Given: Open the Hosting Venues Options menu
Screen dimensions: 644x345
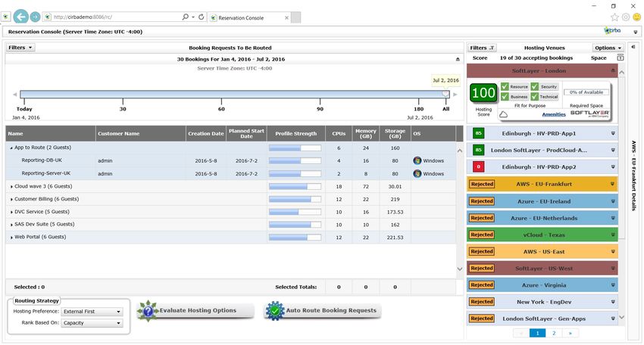Looking at the screenshot, I should tap(608, 48).
